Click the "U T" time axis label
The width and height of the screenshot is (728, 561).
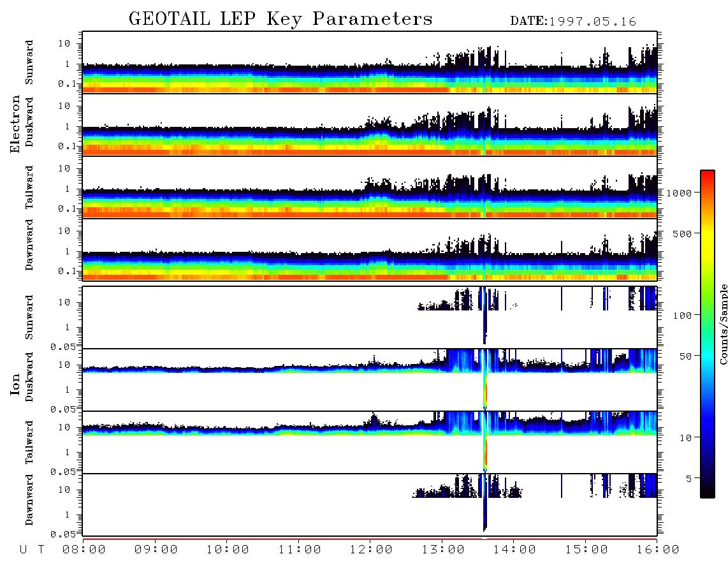point(32,550)
